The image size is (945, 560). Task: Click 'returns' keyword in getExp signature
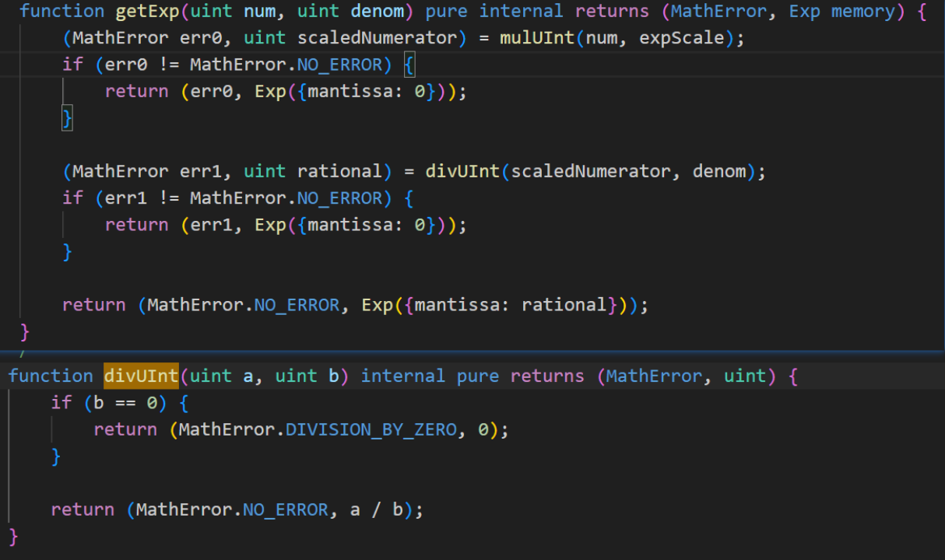click(612, 12)
